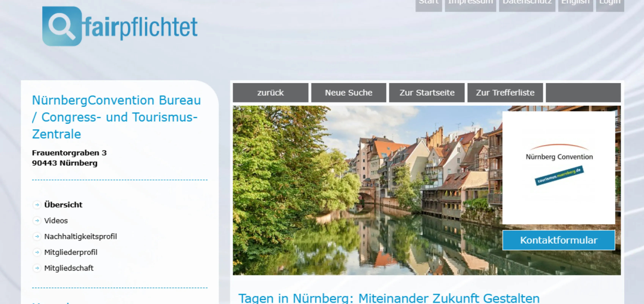The image size is (644, 304).
Task: Click arrow icon beside Übersicht
Action: 37,205
